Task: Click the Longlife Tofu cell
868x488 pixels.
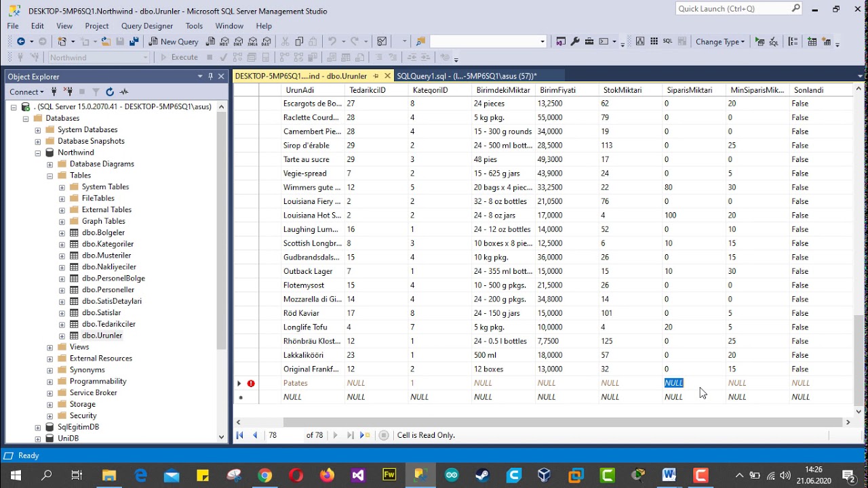Action: [x=313, y=327]
